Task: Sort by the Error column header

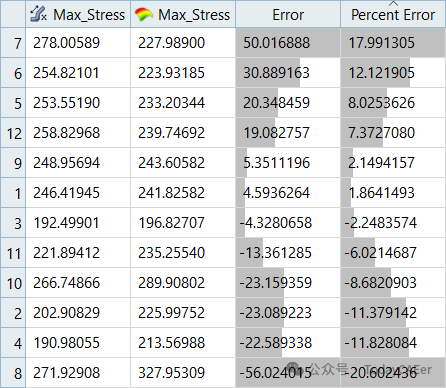Action: (x=288, y=14)
